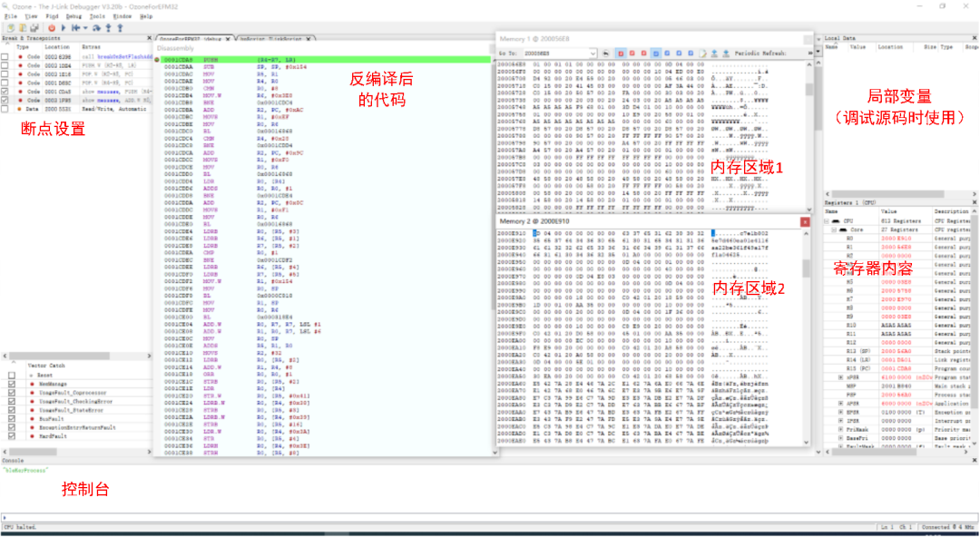Select second blue display mode icon in Memory 1
The height and width of the screenshot is (537, 980).
pos(668,54)
